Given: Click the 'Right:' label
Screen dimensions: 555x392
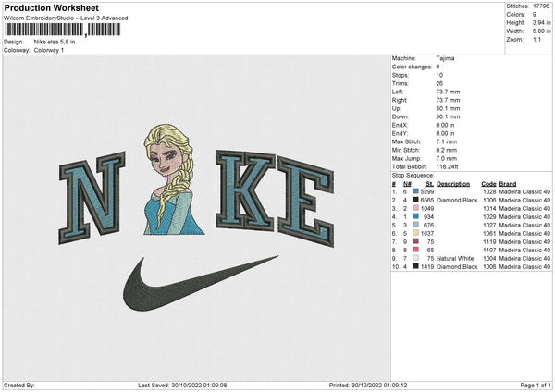Looking at the screenshot, I should [x=400, y=100].
